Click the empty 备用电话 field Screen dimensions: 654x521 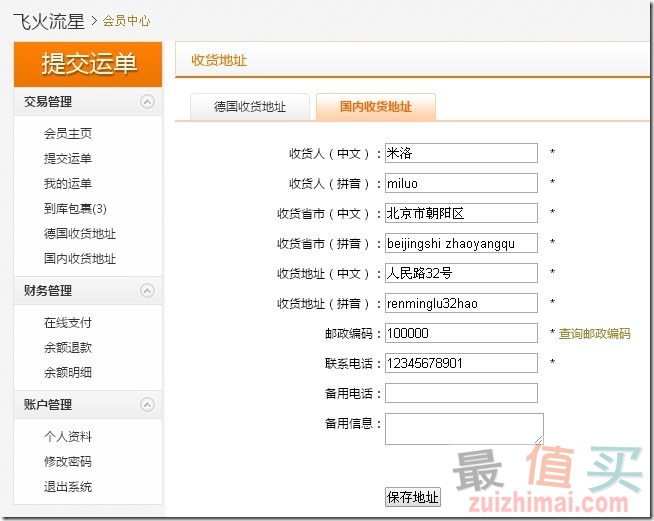(x=461, y=393)
